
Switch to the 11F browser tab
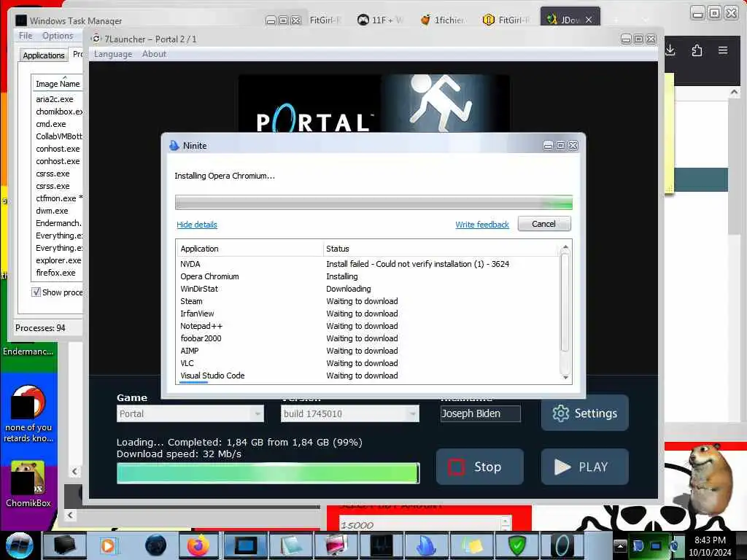(381, 20)
